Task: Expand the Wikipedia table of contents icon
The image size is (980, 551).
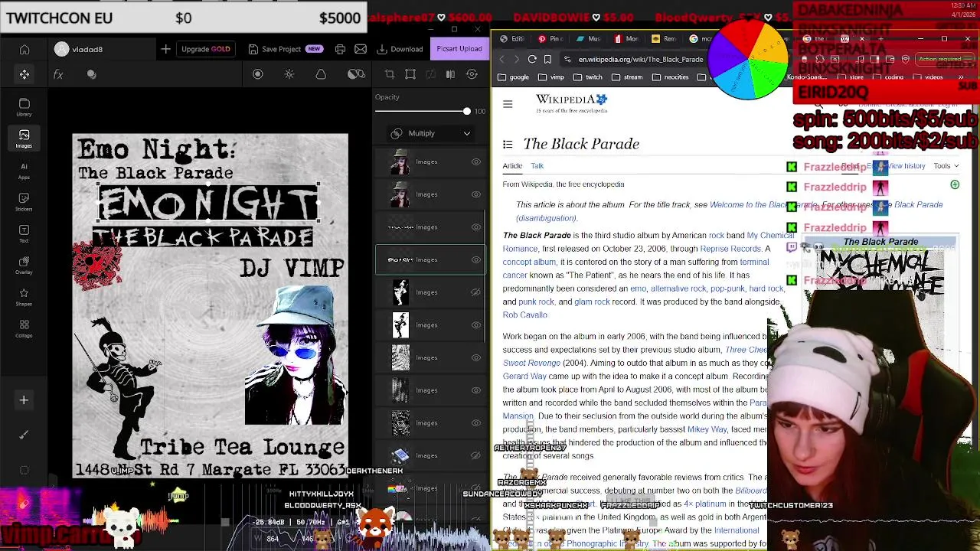Action: 508,144
